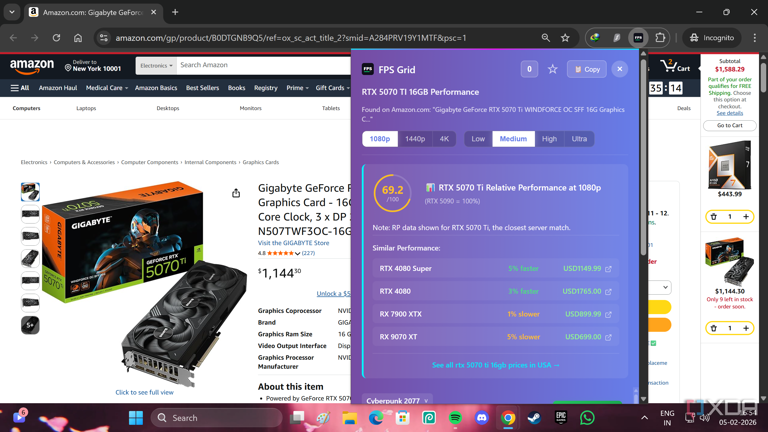The width and height of the screenshot is (768, 432).
Task: Bookmark this page with the star icon
Action: [x=565, y=38]
